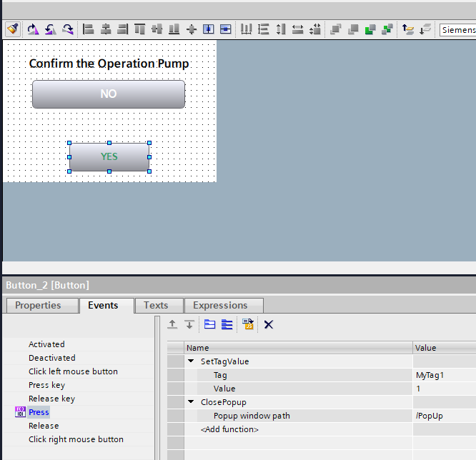The height and width of the screenshot is (460, 476).
Task: Click convert to script icon
Action: (248, 324)
